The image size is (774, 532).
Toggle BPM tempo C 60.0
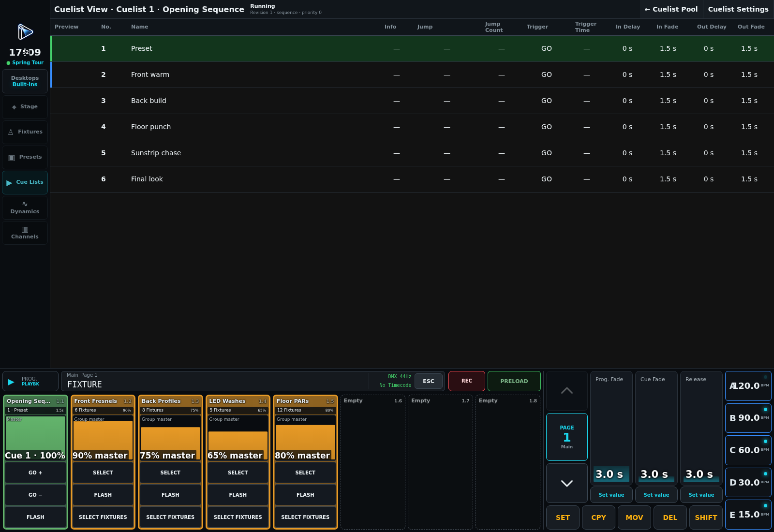(748, 450)
